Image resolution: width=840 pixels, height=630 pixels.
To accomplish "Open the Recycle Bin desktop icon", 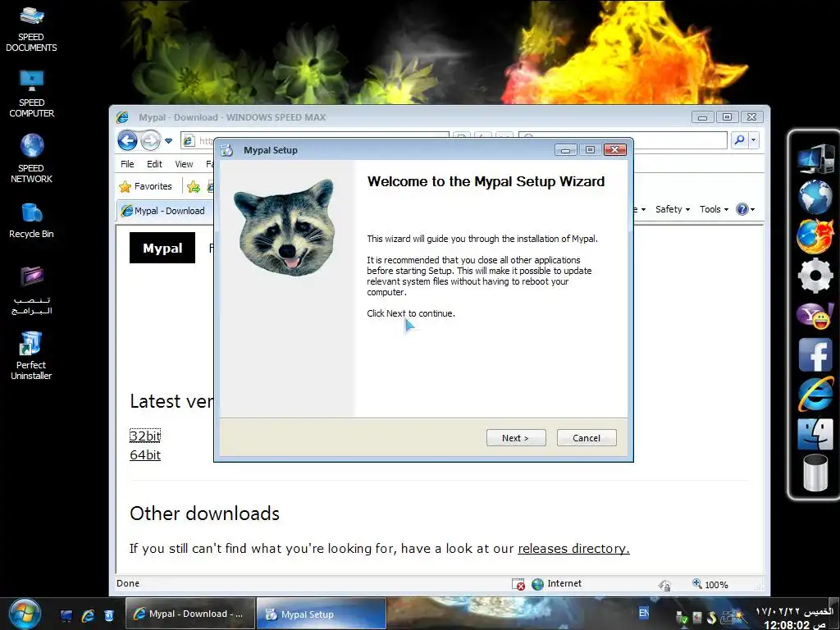I will click(31, 221).
